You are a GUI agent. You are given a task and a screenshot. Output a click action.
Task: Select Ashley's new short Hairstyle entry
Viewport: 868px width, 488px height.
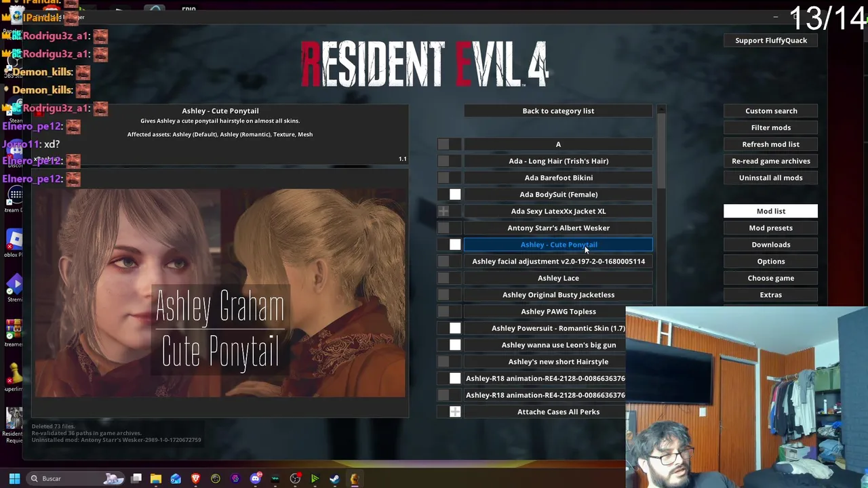click(x=545, y=361)
